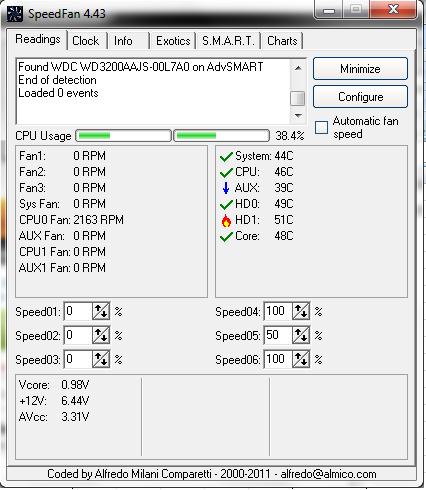
Task: Close the SpeedFan window
Action: tap(394, 9)
